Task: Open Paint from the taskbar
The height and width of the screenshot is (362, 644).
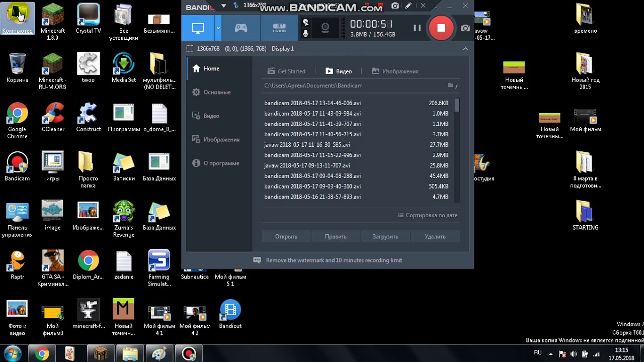Action: click(x=159, y=353)
